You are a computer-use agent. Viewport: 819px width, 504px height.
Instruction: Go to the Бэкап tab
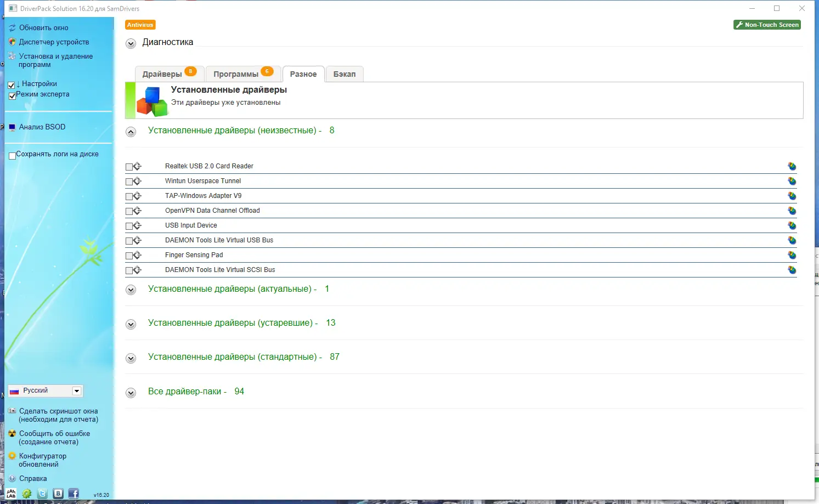[x=344, y=73]
